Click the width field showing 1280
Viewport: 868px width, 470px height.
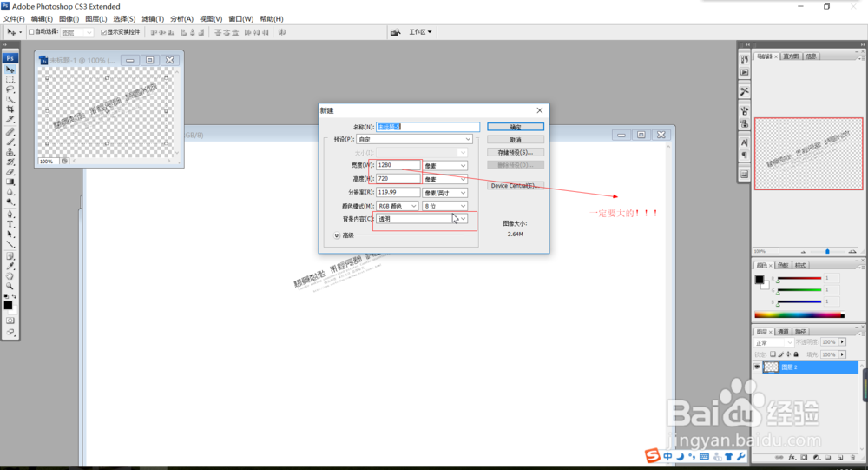pos(398,165)
